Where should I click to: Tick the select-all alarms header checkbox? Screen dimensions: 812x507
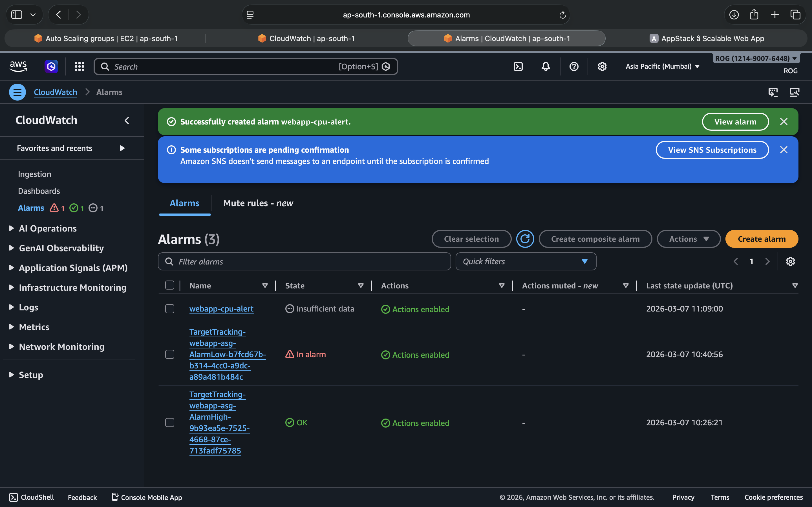170,285
